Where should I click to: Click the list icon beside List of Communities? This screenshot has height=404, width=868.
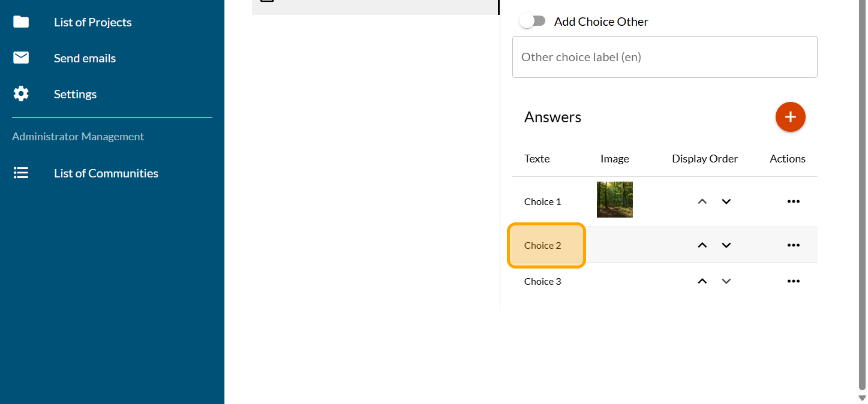pyautogui.click(x=21, y=173)
